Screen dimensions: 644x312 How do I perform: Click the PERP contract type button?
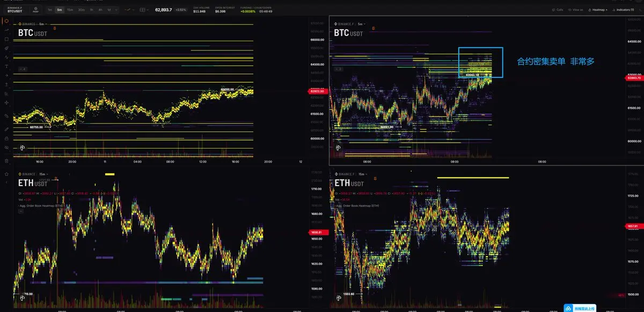tap(35, 10)
